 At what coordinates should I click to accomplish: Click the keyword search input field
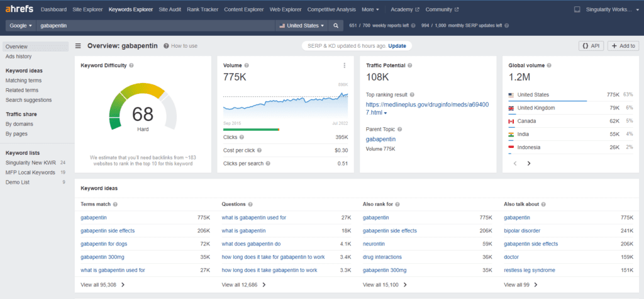(156, 26)
